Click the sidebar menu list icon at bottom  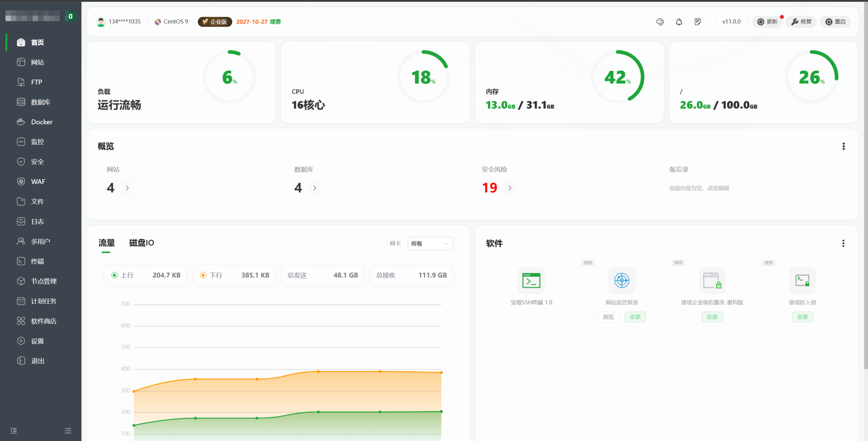point(68,430)
